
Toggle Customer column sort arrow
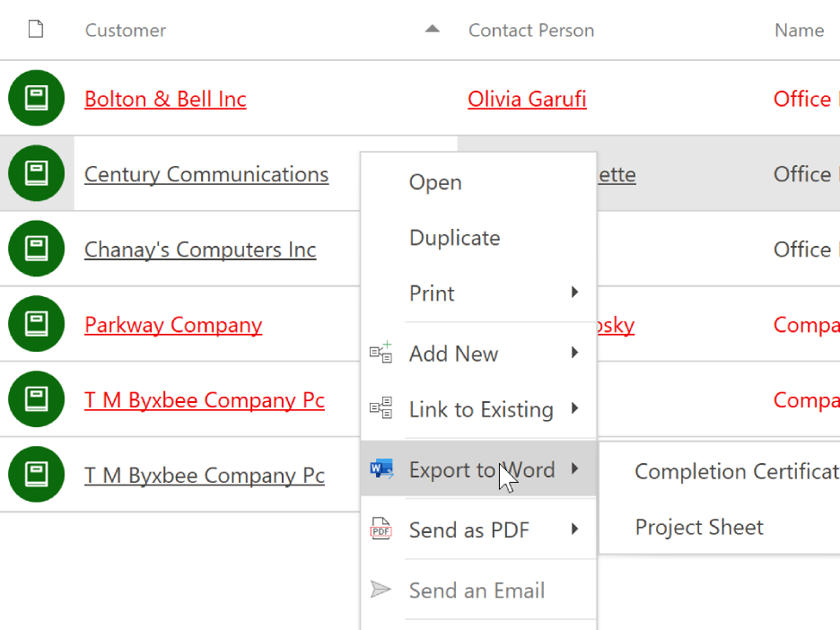433,29
